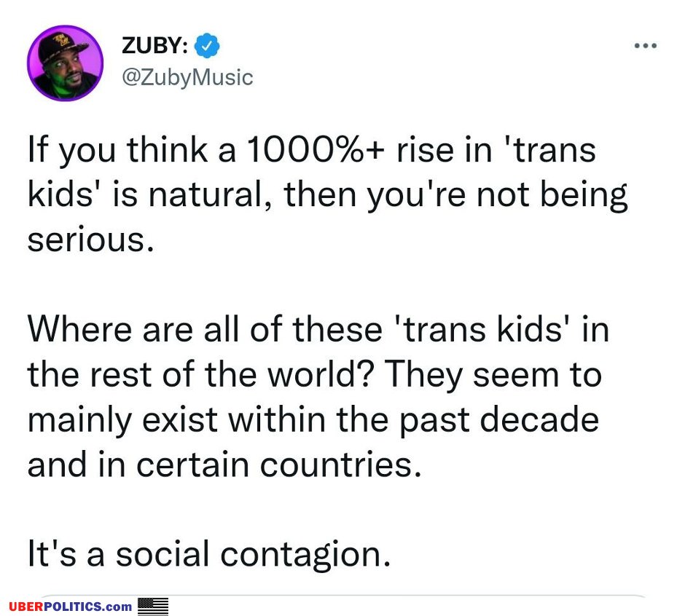Click the word "mainly" in the tweet

pos(79,420)
